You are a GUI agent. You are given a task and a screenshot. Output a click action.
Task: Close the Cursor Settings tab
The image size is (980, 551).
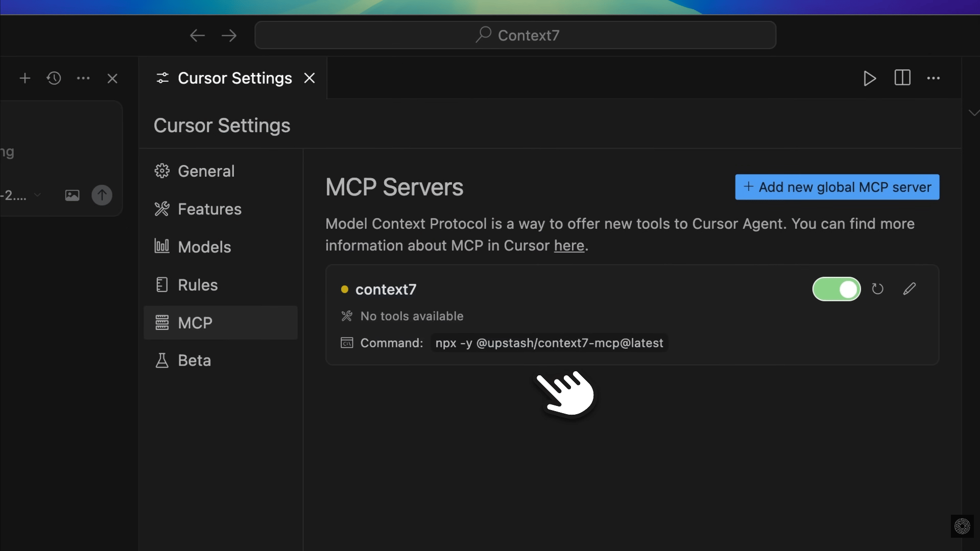click(x=309, y=78)
